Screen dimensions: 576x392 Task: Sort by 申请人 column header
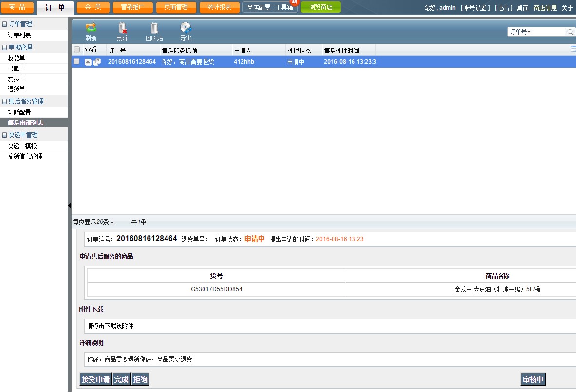click(242, 51)
